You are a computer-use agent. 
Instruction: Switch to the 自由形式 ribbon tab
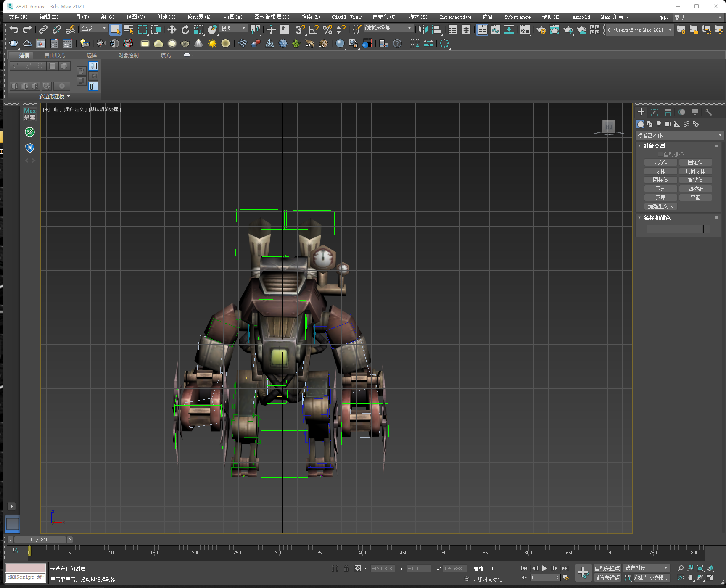coord(55,55)
